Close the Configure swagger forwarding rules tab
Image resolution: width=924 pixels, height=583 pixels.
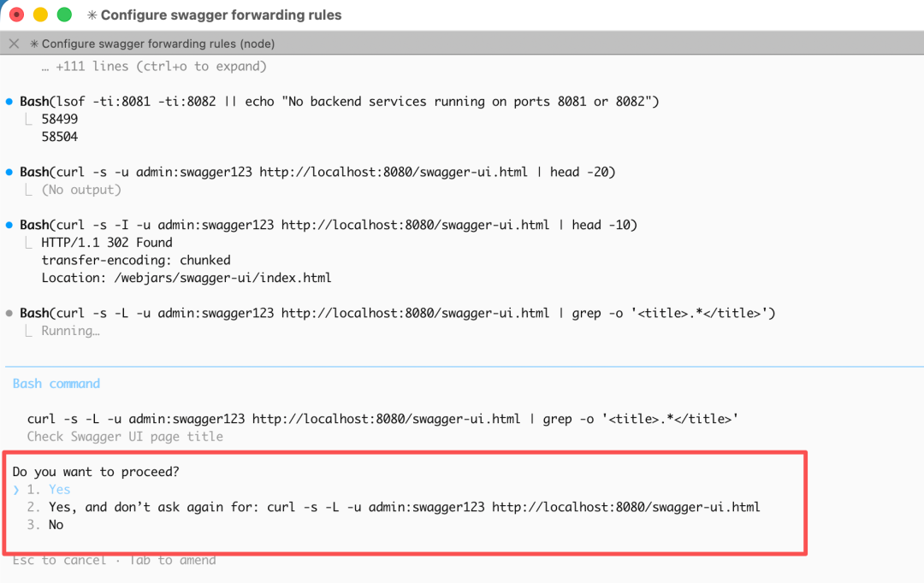(x=15, y=44)
